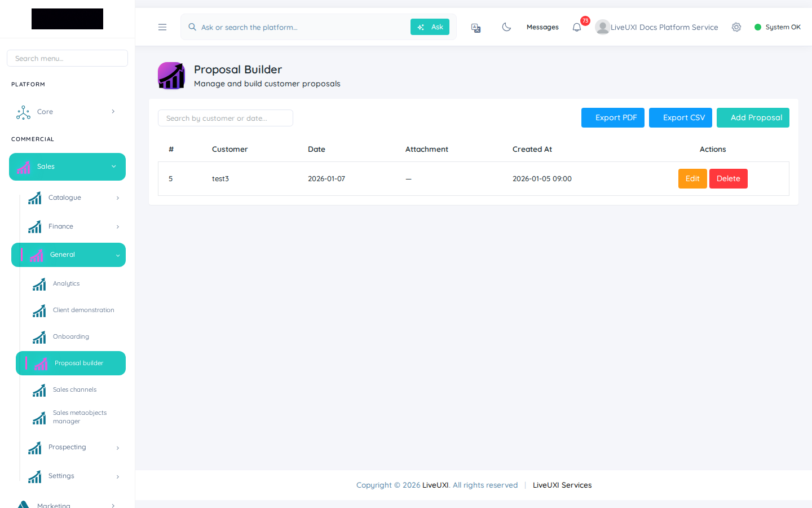812x508 pixels.
Task: Click the Prospecting chart icon
Action: [x=35, y=448]
